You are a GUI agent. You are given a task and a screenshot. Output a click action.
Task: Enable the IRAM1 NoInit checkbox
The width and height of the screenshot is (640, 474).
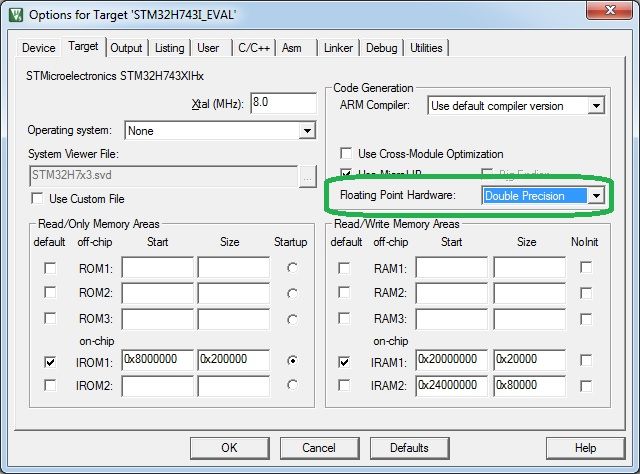coord(586,360)
